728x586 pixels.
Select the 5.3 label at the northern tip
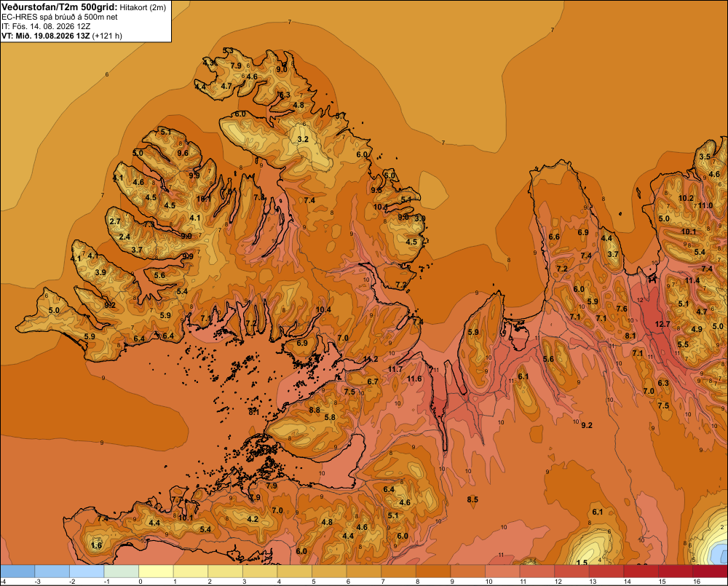click(228, 50)
